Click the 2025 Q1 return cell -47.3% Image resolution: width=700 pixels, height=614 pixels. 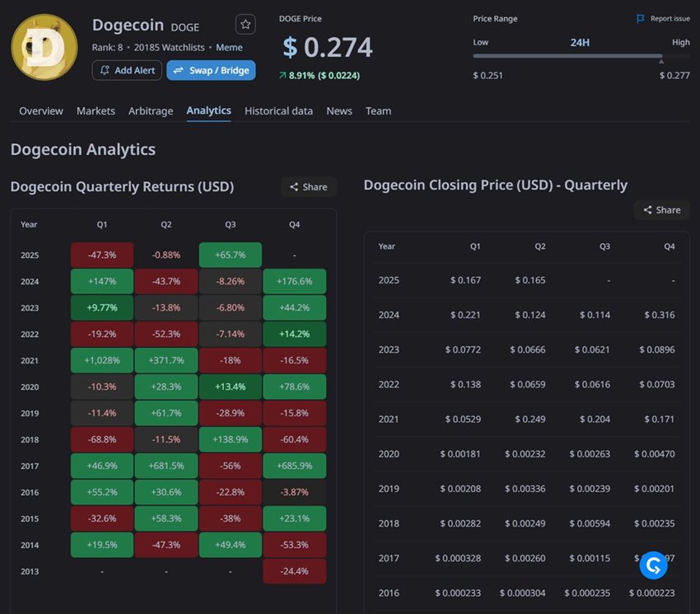[x=102, y=255]
